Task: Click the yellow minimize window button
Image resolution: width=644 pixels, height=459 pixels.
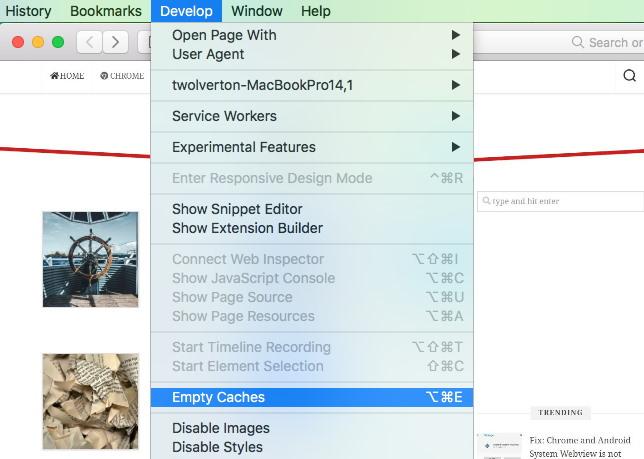Action: (39, 42)
